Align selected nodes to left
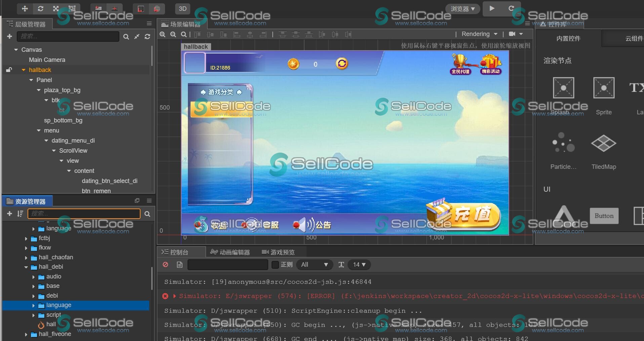 point(237,34)
